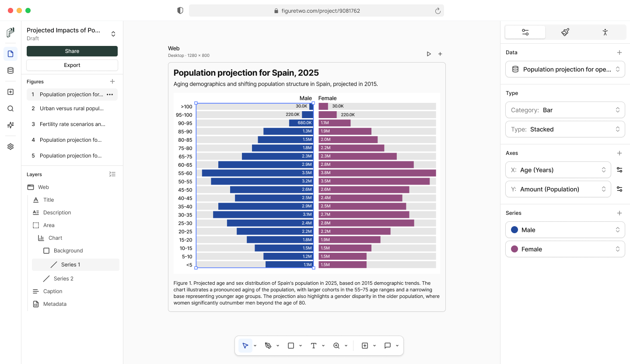
Task: Open search from the left sidebar
Action: tap(10, 108)
